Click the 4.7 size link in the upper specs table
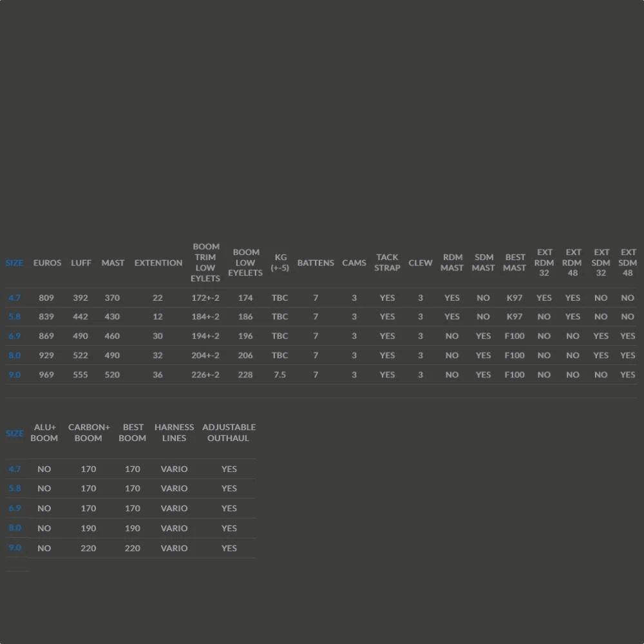 (x=14, y=298)
